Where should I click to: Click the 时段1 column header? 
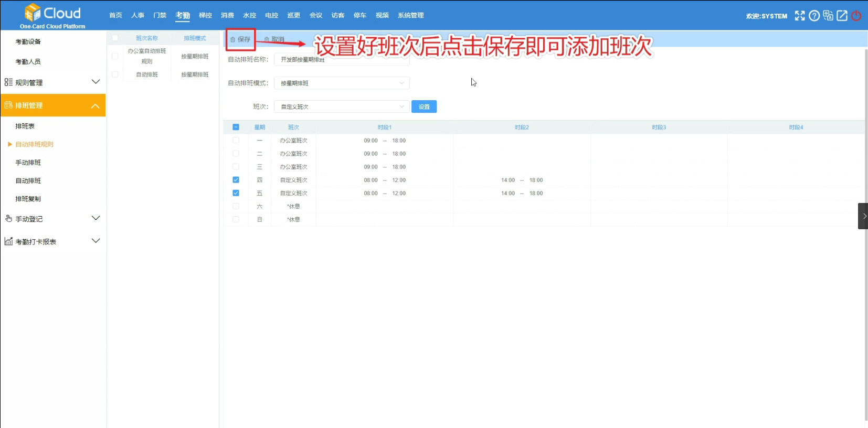(x=385, y=127)
